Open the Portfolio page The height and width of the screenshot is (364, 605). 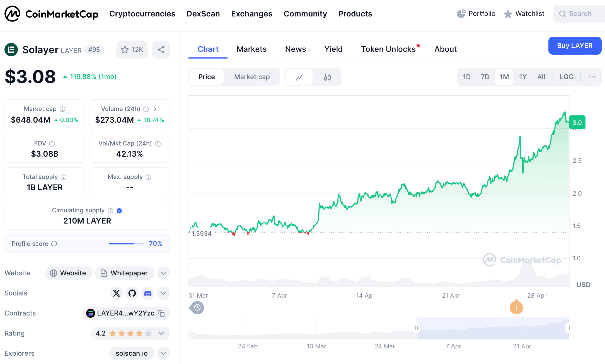(476, 14)
